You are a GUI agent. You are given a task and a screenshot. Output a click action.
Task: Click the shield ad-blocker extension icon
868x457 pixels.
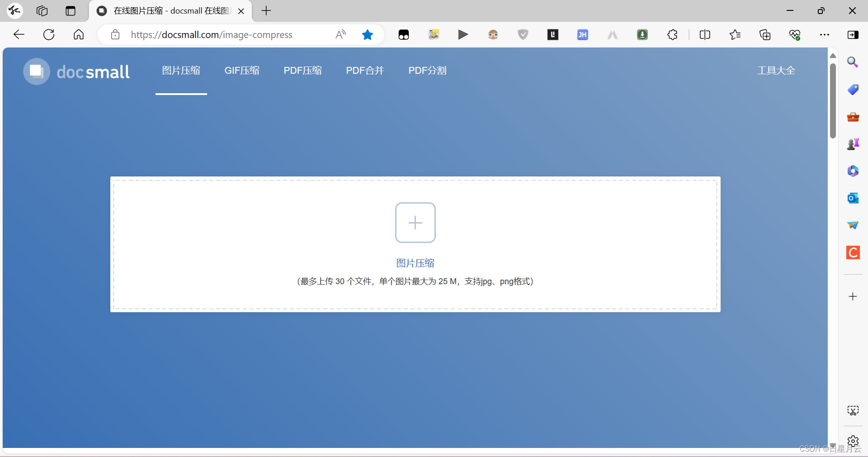click(x=523, y=35)
